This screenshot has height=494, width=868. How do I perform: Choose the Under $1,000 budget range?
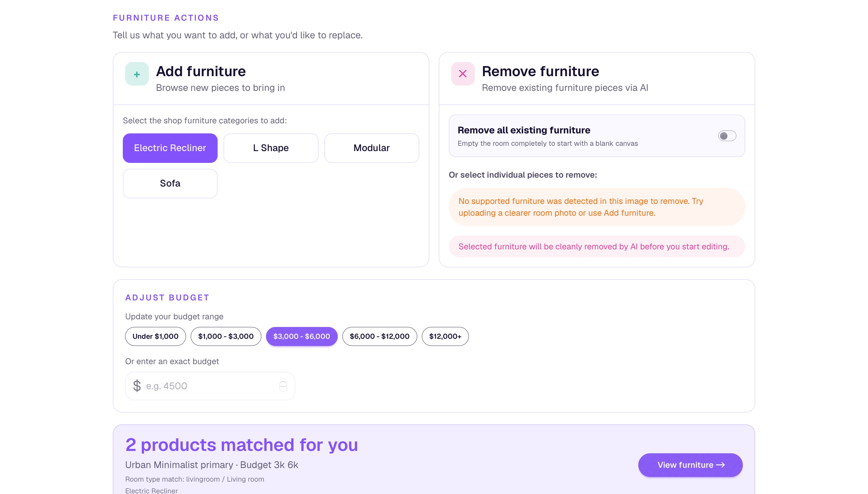click(x=155, y=336)
